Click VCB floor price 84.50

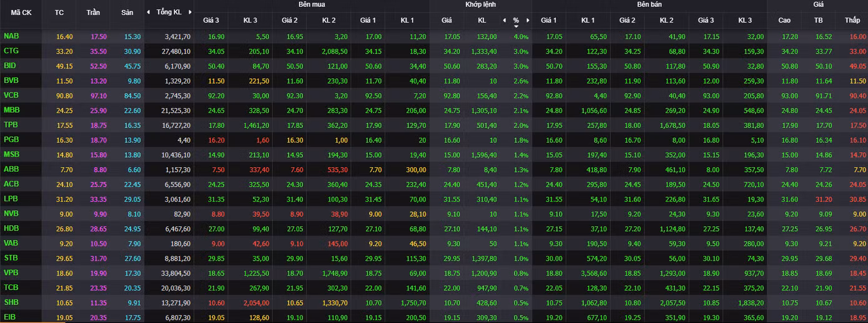pos(132,95)
